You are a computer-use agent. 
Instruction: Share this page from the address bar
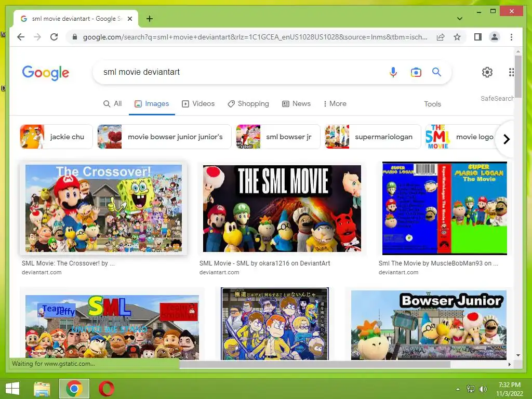coord(441,37)
